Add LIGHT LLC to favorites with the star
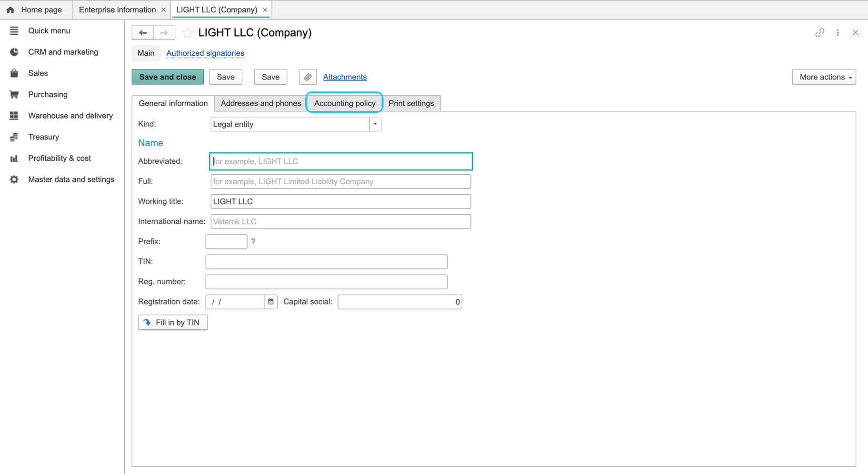868x474 pixels. pos(188,32)
